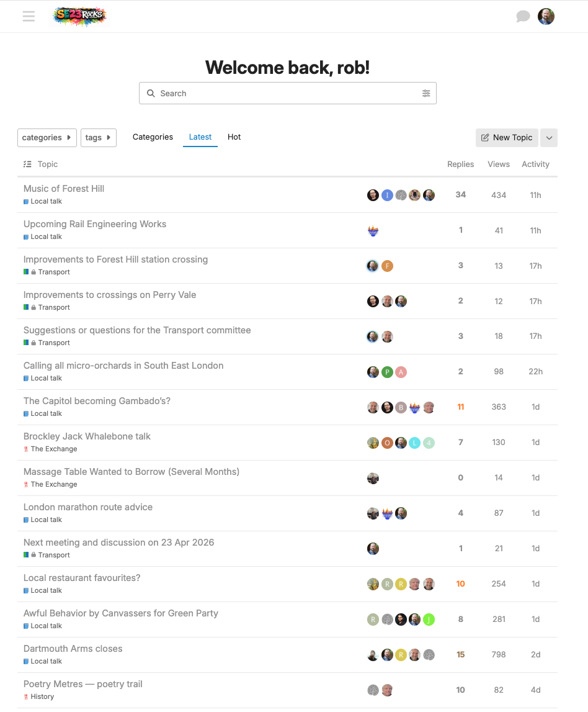The width and height of the screenshot is (588, 712).
Task: Toggle bulk select icon beside Topic header
Action: [x=27, y=164]
